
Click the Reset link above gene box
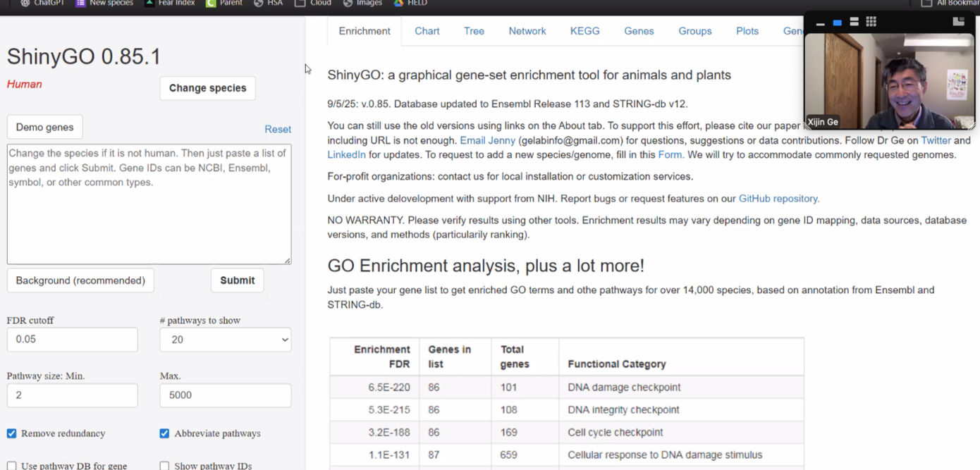pos(277,129)
